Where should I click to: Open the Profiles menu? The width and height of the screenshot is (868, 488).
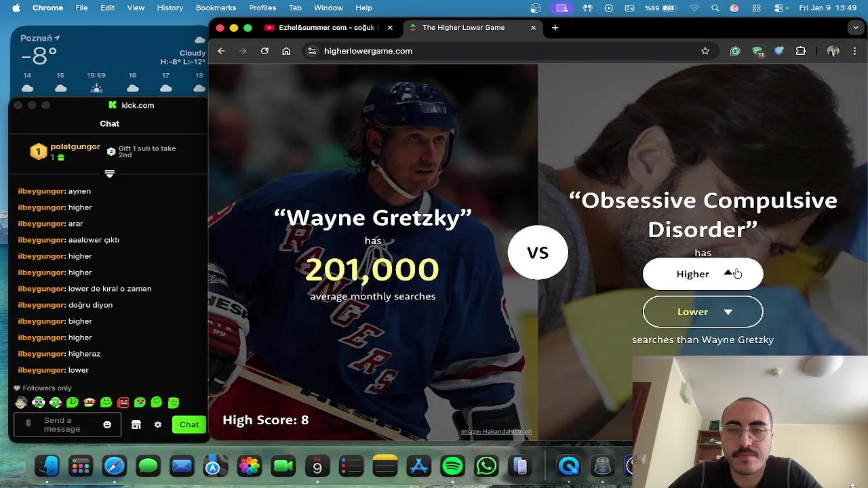click(262, 7)
